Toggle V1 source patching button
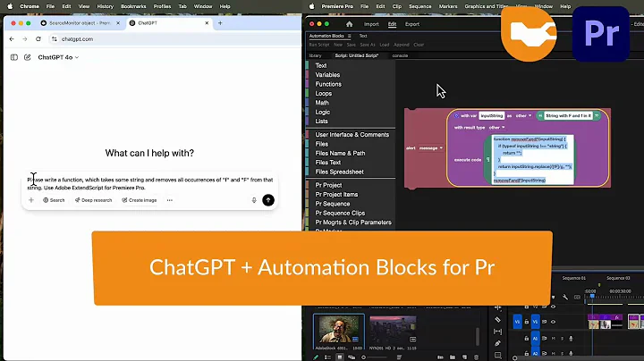 coord(518,322)
